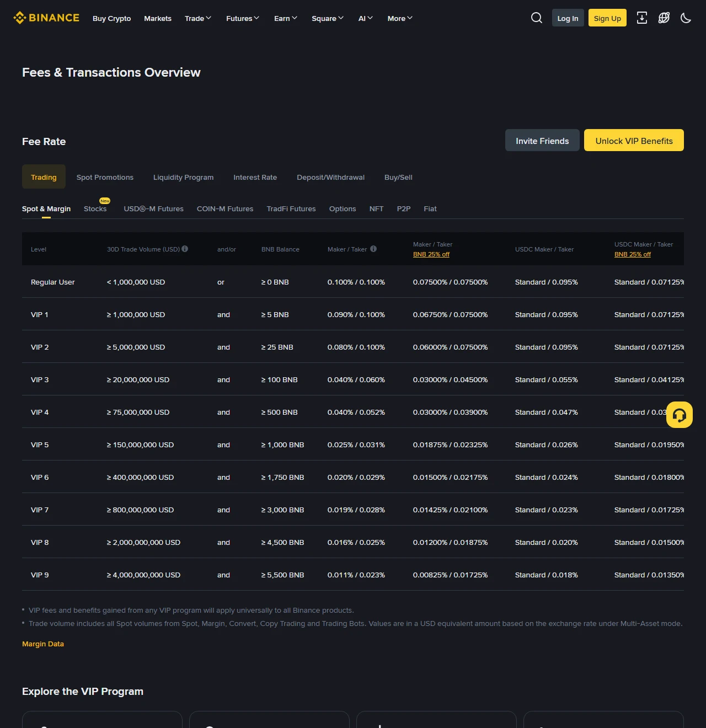The image size is (706, 728).
Task: Select the Options sub-tab
Action: [x=343, y=208]
